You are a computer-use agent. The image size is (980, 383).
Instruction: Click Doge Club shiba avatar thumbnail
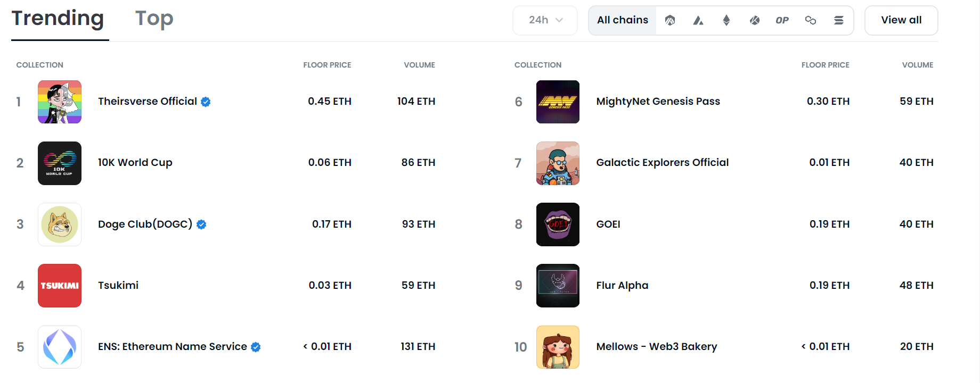coord(60,224)
